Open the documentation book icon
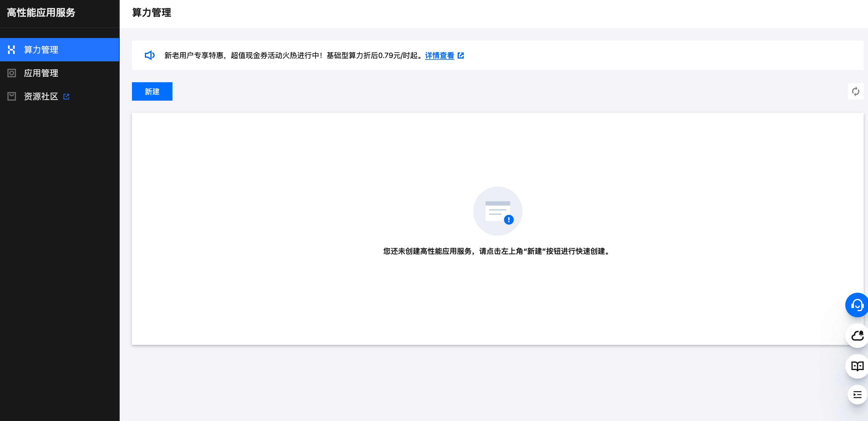 [857, 366]
